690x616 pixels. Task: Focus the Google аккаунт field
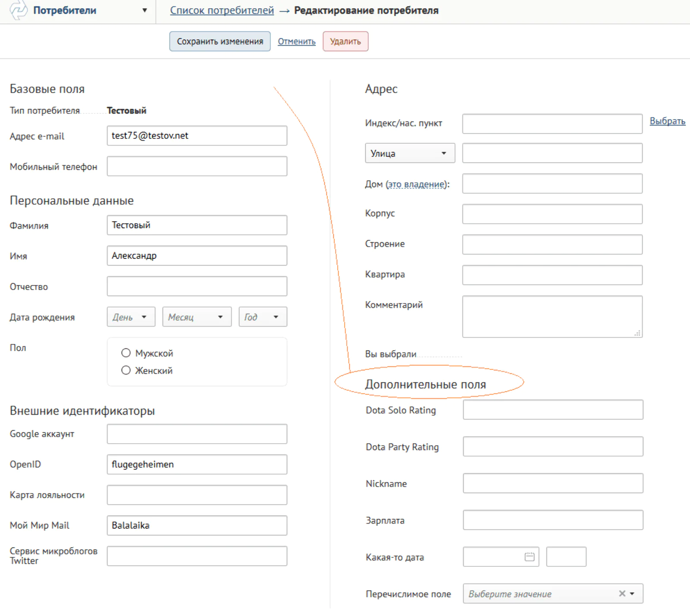197,434
